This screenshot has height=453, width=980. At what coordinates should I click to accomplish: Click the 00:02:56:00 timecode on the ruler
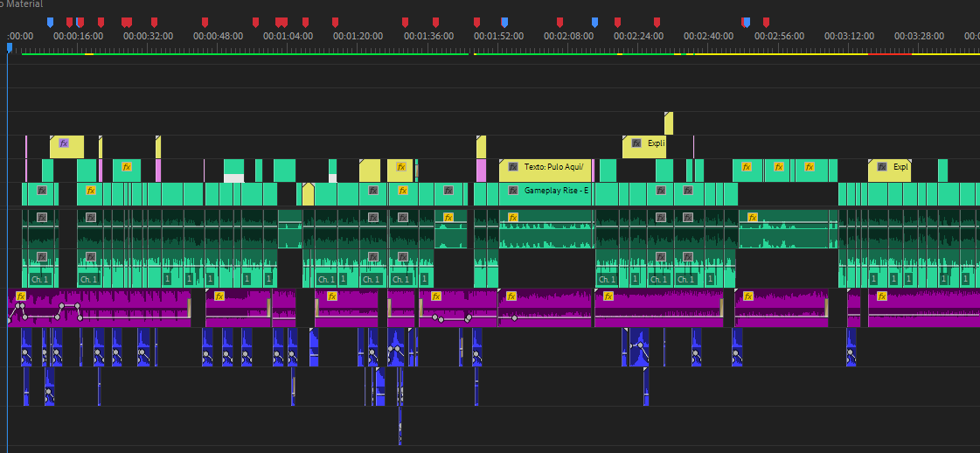[780, 36]
